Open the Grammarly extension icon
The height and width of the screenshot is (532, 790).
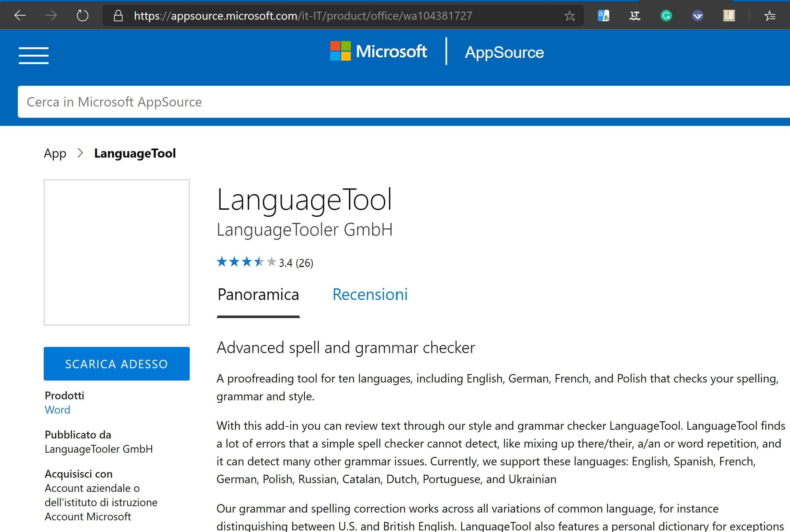(x=666, y=16)
